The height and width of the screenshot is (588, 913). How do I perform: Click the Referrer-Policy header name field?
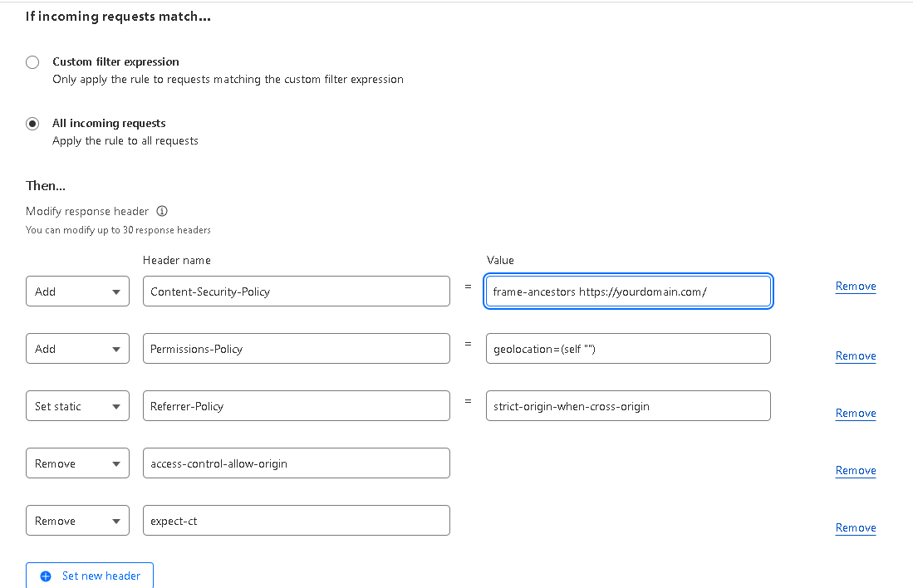pyautogui.click(x=296, y=405)
